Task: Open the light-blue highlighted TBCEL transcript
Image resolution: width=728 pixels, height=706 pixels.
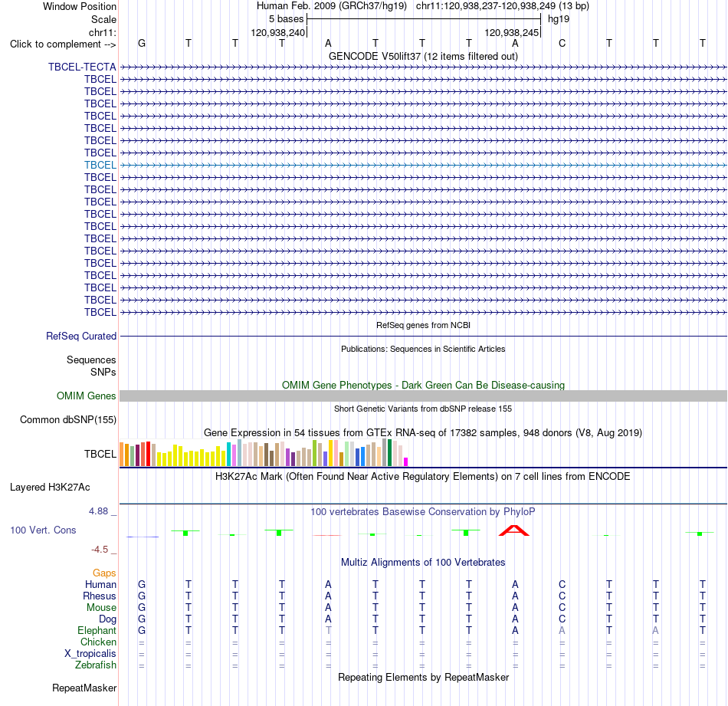Action: tap(424, 165)
